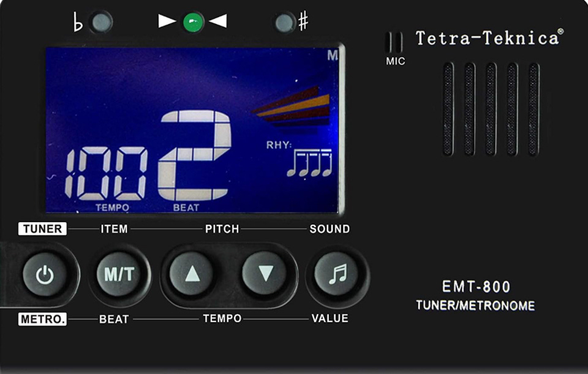Click the PITCH label
This screenshot has height=374, width=588.
click(222, 229)
